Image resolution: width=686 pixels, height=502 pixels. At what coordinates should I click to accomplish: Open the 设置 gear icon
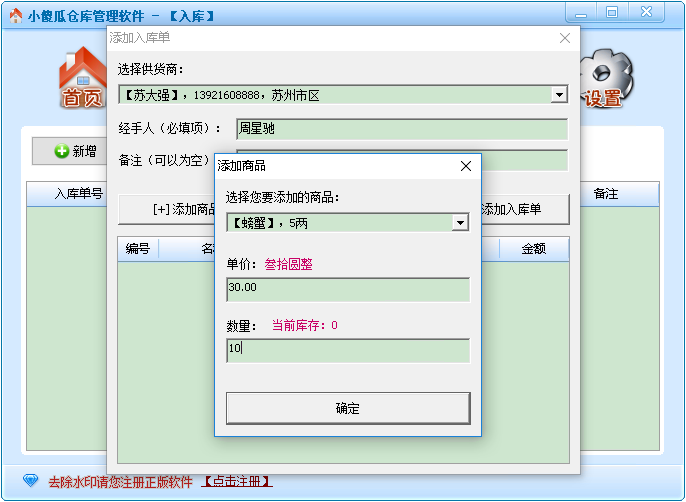pyautogui.click(x=603, y=78)
